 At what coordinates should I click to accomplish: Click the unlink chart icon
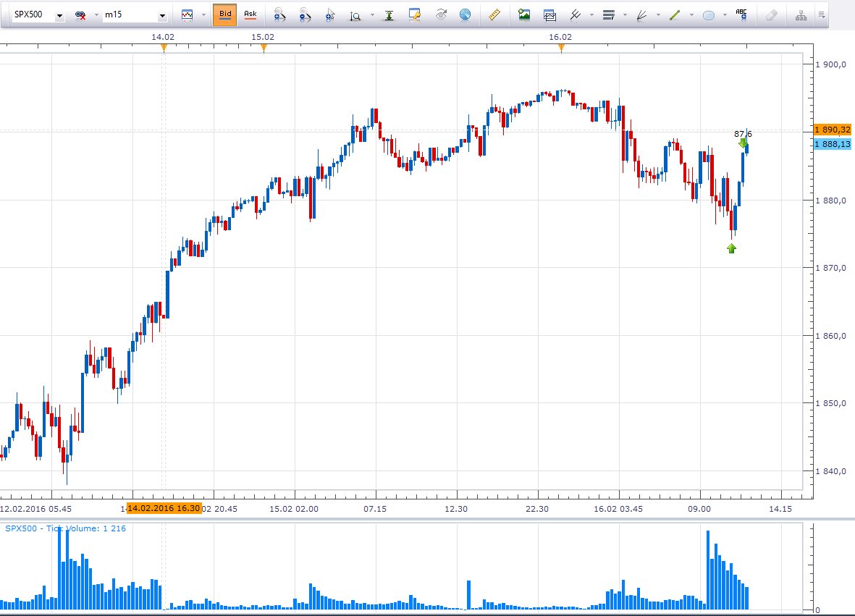(80, 15)
